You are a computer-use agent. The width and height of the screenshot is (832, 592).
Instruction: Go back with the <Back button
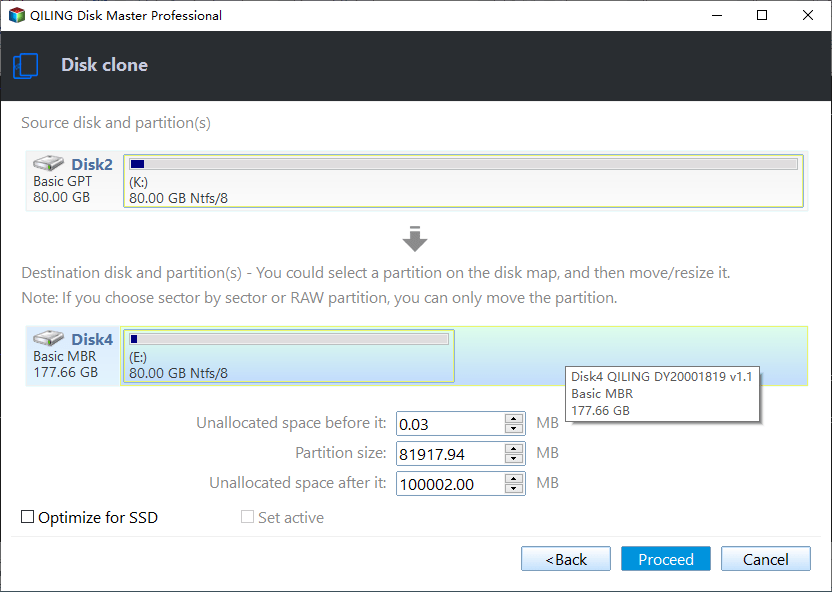click(x=566, y=559)
